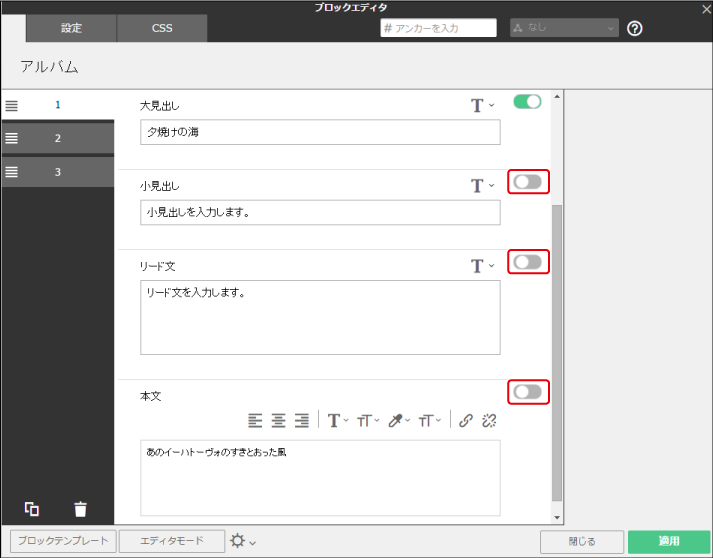Click the ブロックテンプレート button

[63, 541]
